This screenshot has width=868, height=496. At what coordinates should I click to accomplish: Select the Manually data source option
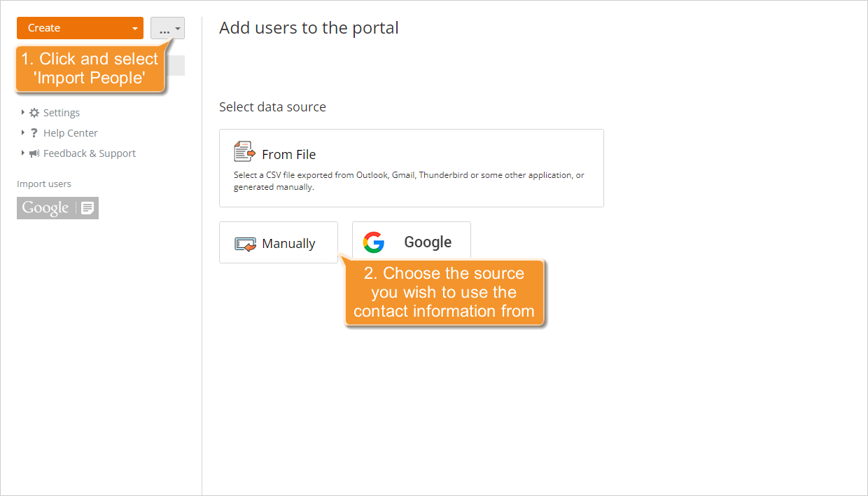[278, 242]
